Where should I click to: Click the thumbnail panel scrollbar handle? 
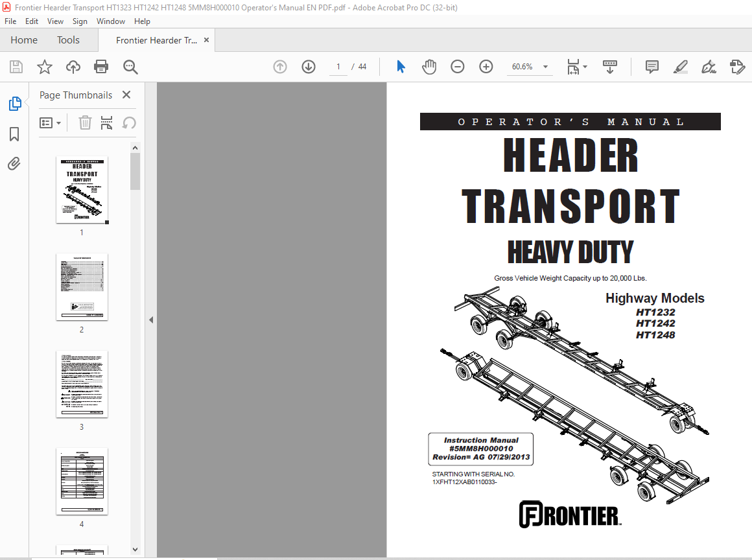click(x=135, y=172)
